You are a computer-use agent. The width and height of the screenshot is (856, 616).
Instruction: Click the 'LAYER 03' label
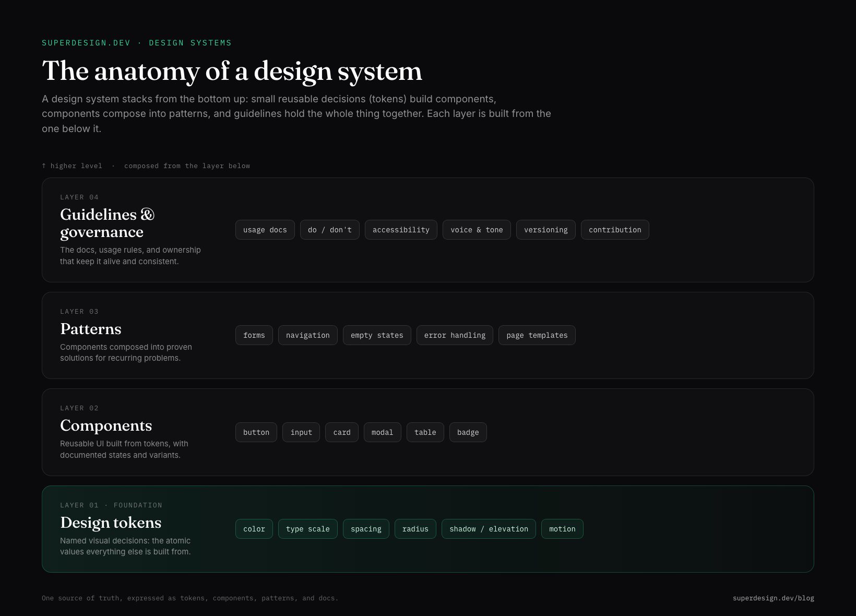(x=79, y=312)
